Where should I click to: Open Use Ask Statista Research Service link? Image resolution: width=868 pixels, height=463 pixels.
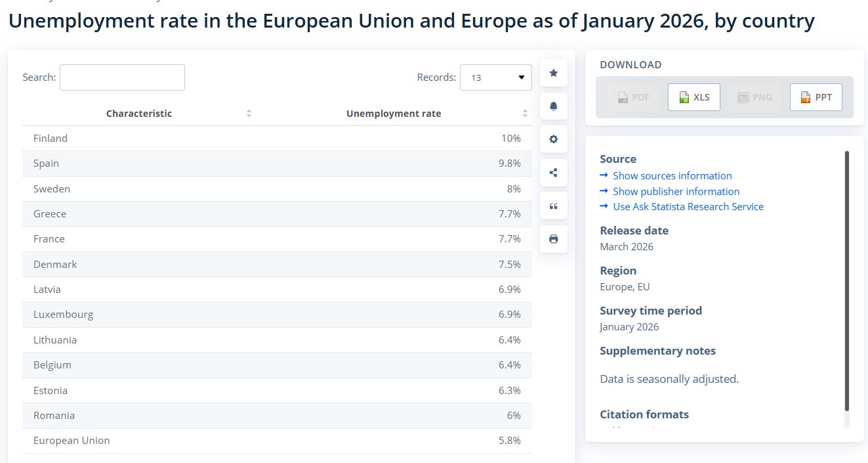coord(688,207)
